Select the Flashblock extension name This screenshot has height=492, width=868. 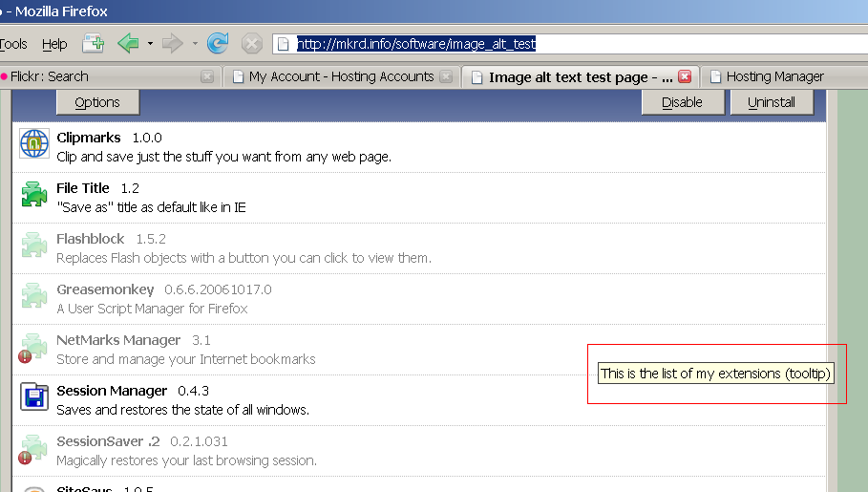[90, 239]
